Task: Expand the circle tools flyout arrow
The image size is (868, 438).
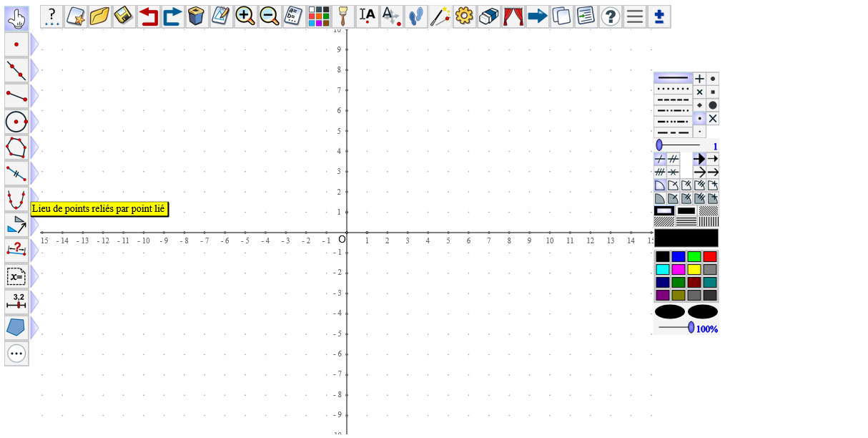Action: (34, 122)
